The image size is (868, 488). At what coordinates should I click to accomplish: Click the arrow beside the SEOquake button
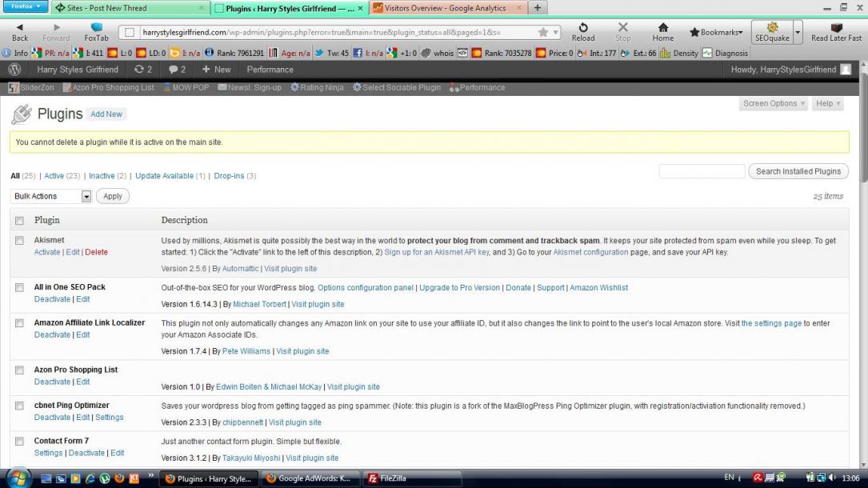[x=798, y=32]
